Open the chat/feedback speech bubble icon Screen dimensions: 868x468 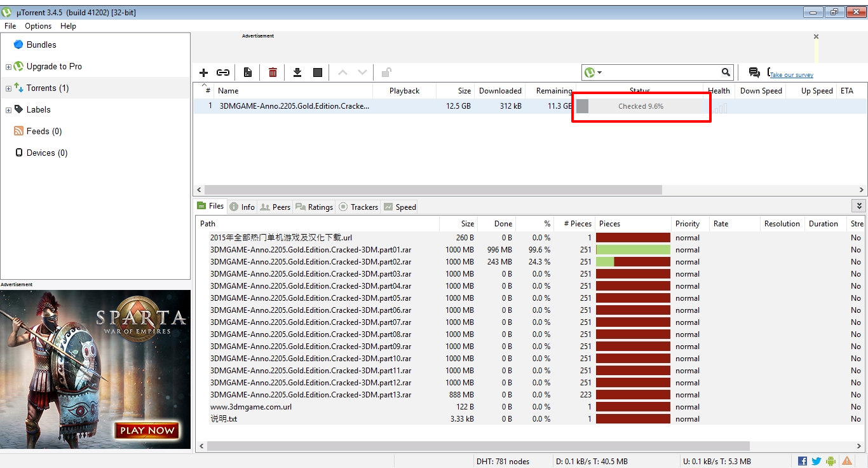[754, 72]
